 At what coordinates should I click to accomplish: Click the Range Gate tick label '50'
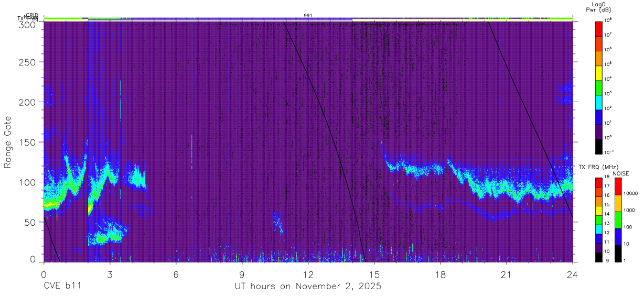[x=30, y=222]
